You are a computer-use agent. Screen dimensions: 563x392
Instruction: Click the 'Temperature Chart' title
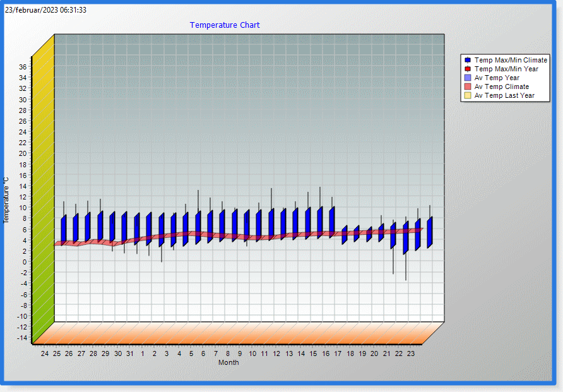[x=225, y=25]
